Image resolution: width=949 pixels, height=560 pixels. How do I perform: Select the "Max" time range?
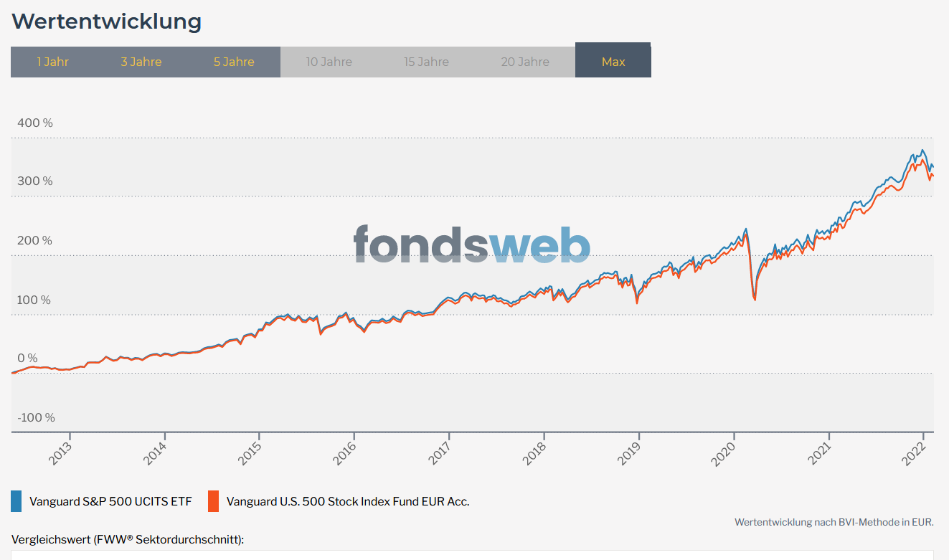pyautogui.click(x=613, y=62)
